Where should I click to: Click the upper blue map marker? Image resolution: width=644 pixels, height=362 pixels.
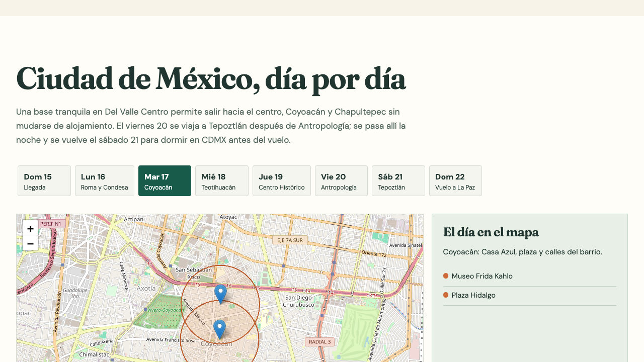point(220,294)
